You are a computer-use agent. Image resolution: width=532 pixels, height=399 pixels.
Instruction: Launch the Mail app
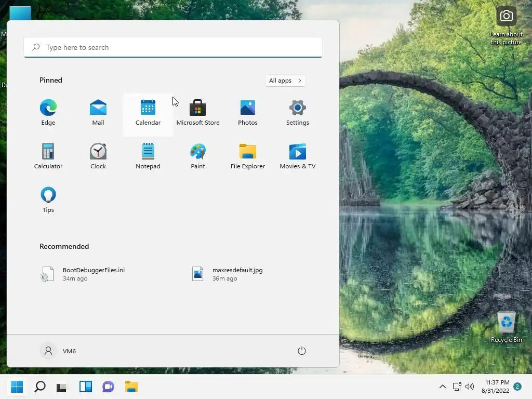[x=98, y=113]
